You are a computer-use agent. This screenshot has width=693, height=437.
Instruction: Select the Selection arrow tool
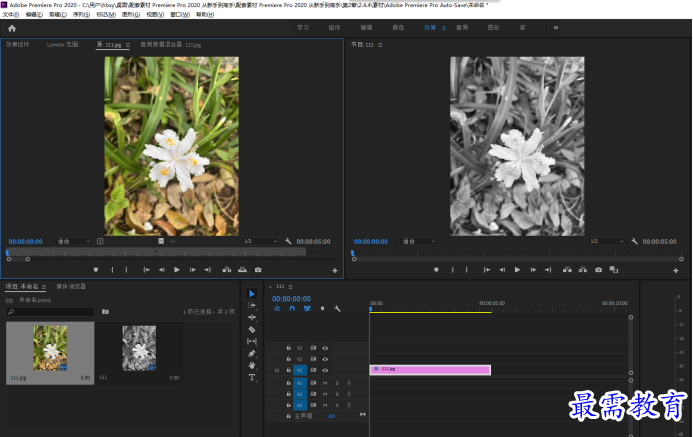(x=252, y=294)
